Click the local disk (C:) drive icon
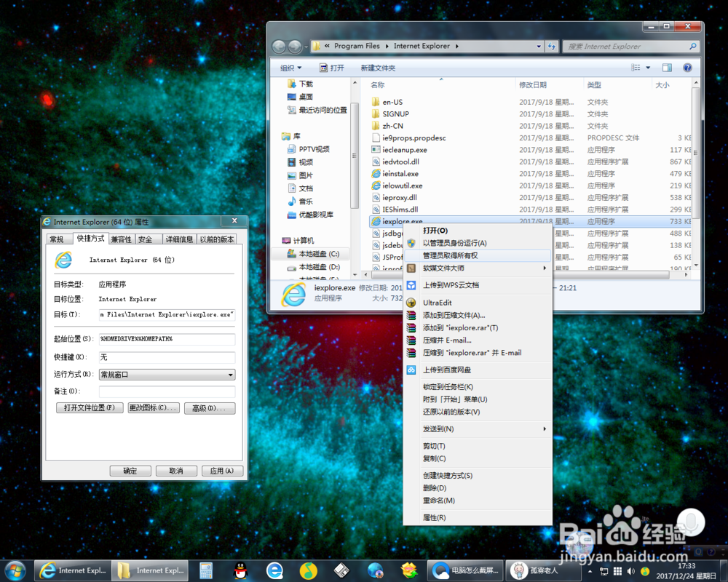The image size is (728, 582). coord(291,254)
